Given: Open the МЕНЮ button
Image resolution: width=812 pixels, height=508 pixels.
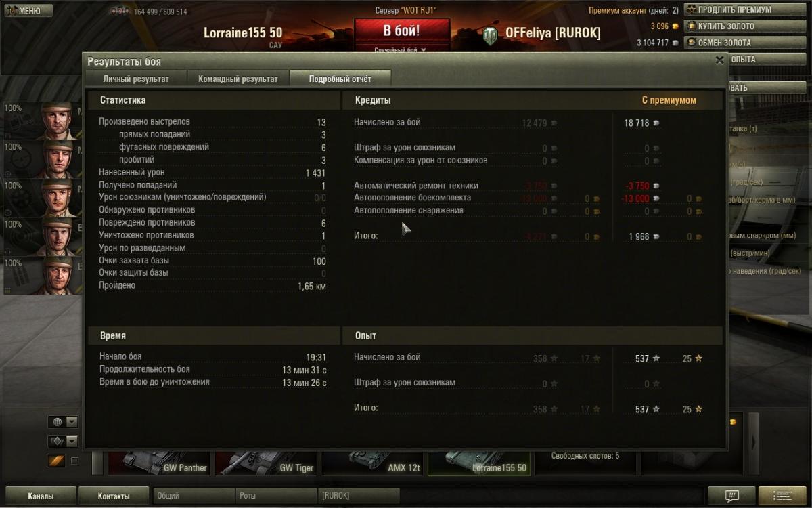Looking at the screenshot, I should (x=28, y=10).
